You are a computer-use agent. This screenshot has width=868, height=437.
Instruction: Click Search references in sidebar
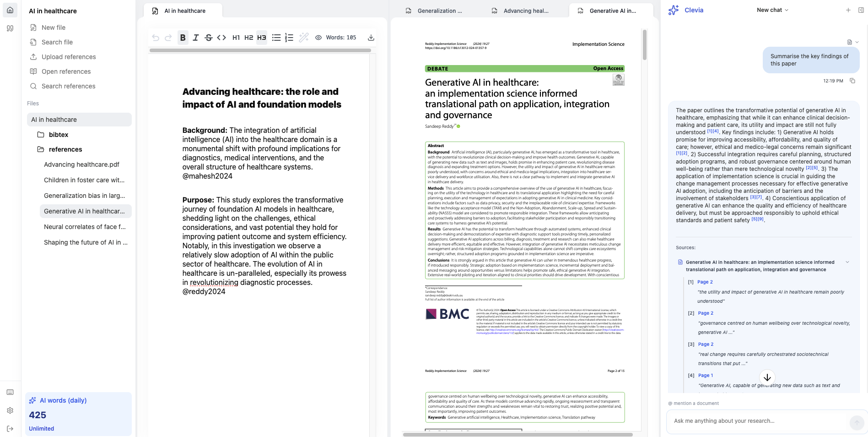point(68,86)
